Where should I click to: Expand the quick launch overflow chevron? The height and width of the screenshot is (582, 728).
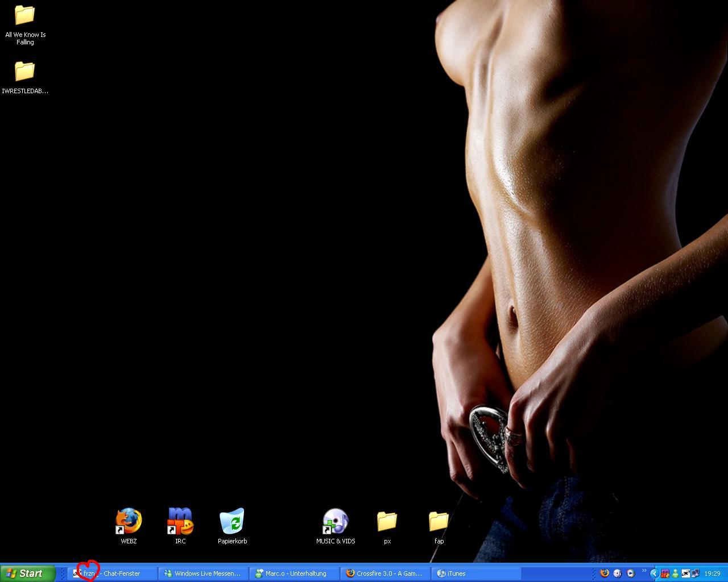[x=644, y=571]
